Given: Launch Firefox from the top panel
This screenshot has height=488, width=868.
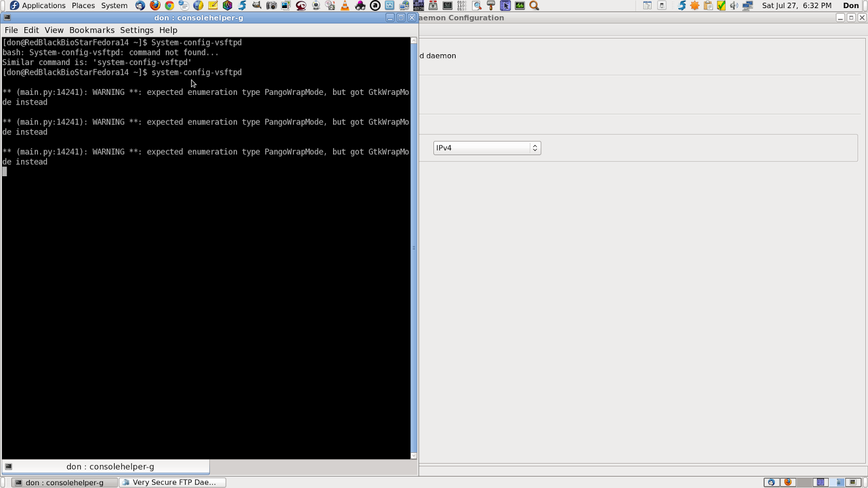Looking at the screenshot, I should tap(155, 5).
